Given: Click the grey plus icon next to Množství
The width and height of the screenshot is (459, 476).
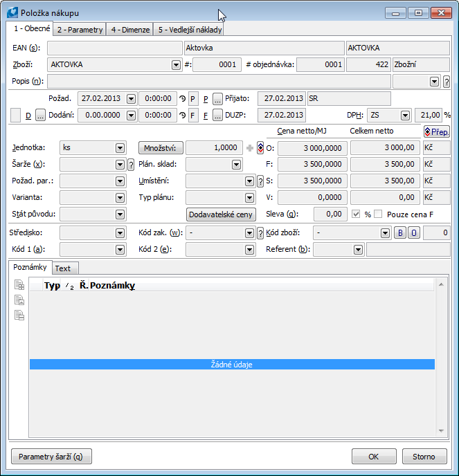Looking at the screenshot, I should click(x=250, y=148).
